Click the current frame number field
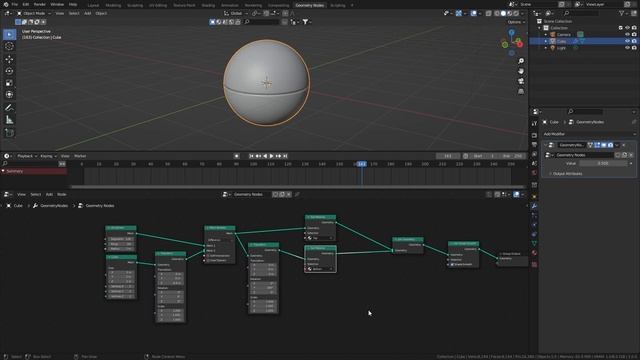The image size is (640, 360). coord(448,156)
